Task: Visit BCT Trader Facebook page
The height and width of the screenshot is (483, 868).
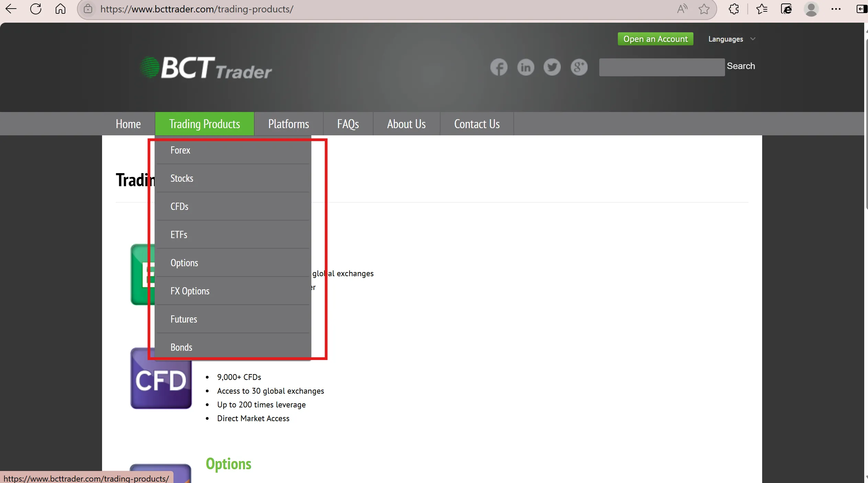Action: pos(499,67)
